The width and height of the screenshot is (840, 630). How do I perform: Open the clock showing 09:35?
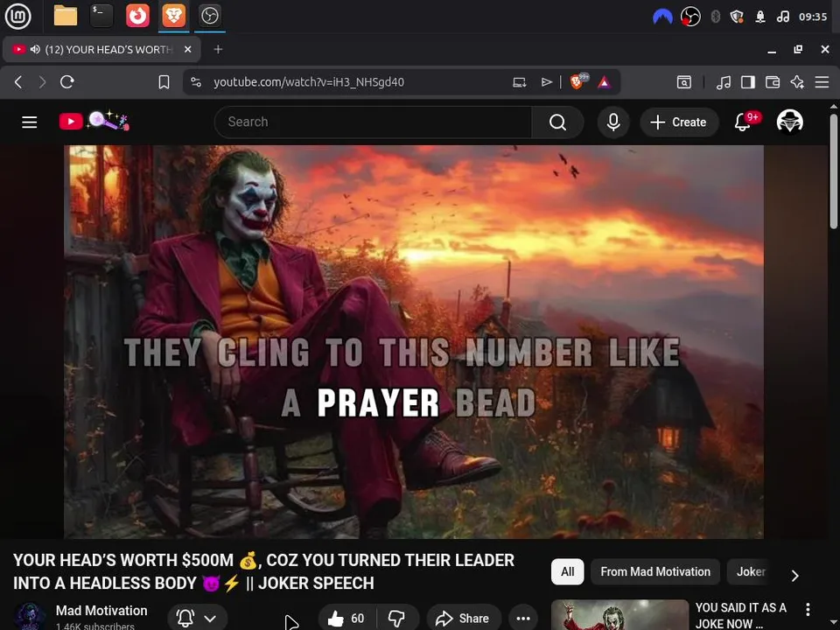(813, 17)
